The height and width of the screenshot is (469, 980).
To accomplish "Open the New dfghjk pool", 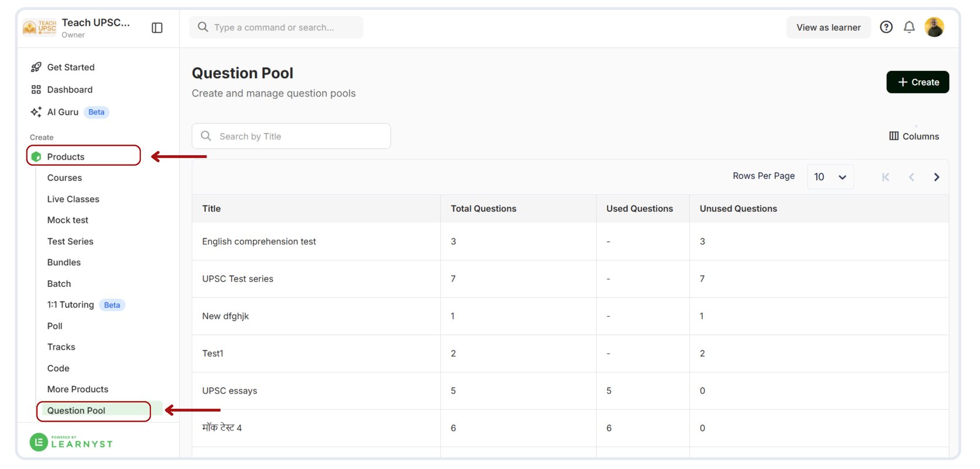I will 225,316.
